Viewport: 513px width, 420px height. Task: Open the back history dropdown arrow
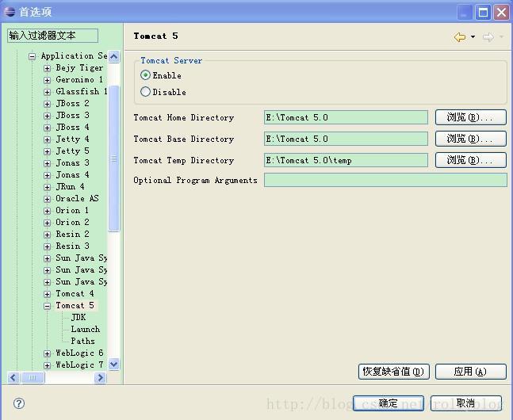tap(473, 37)
